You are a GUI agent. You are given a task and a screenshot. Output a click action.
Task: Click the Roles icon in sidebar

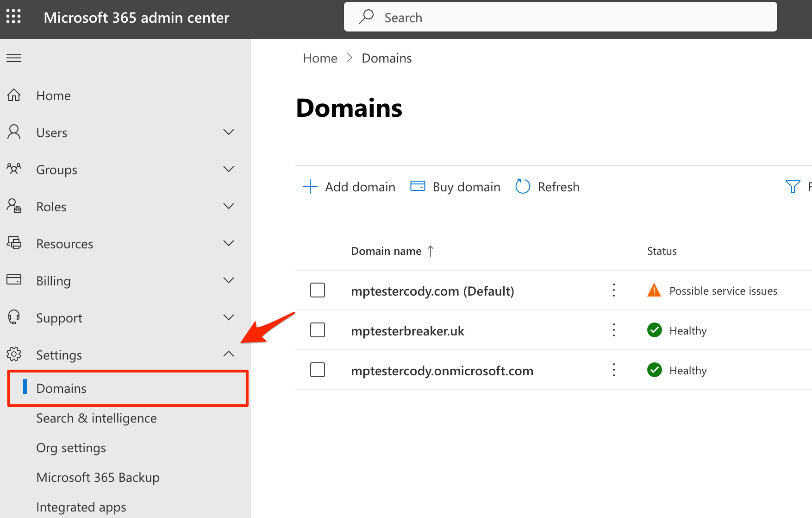[14, 206]
